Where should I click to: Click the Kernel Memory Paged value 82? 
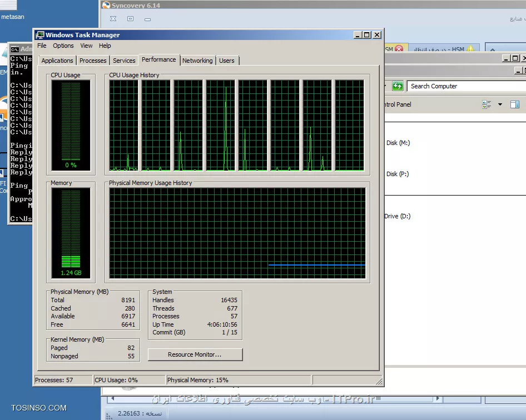pos(131,348)
